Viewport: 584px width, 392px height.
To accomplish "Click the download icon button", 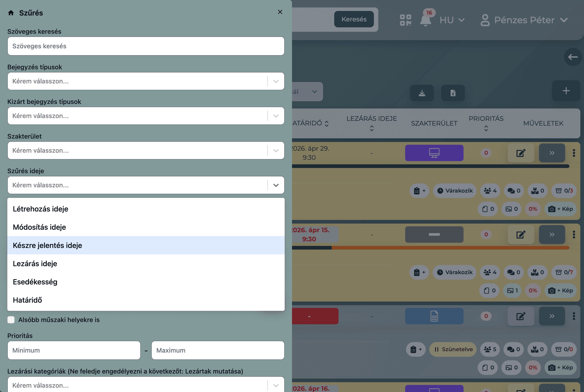I will [422, 93].
